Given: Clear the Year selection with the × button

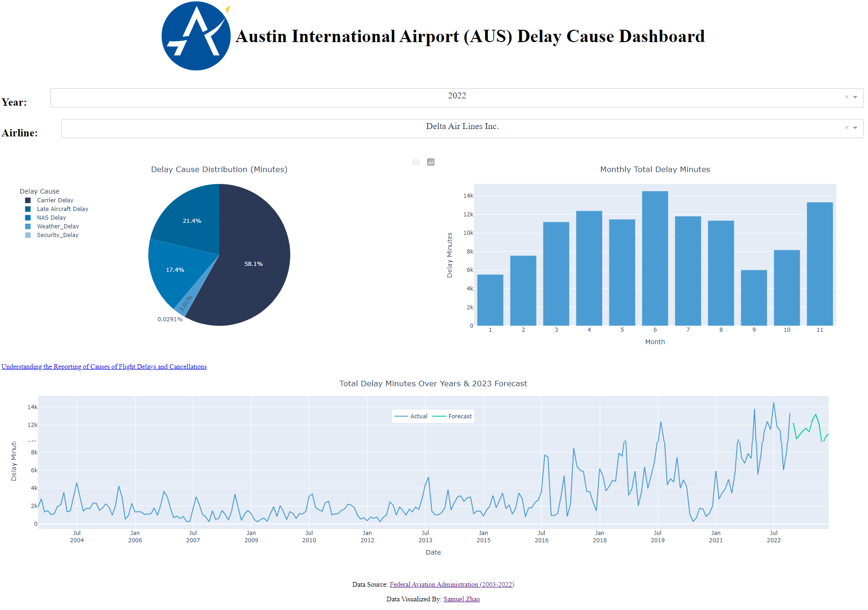Looking at the screenshot, I should pos(846,97).
